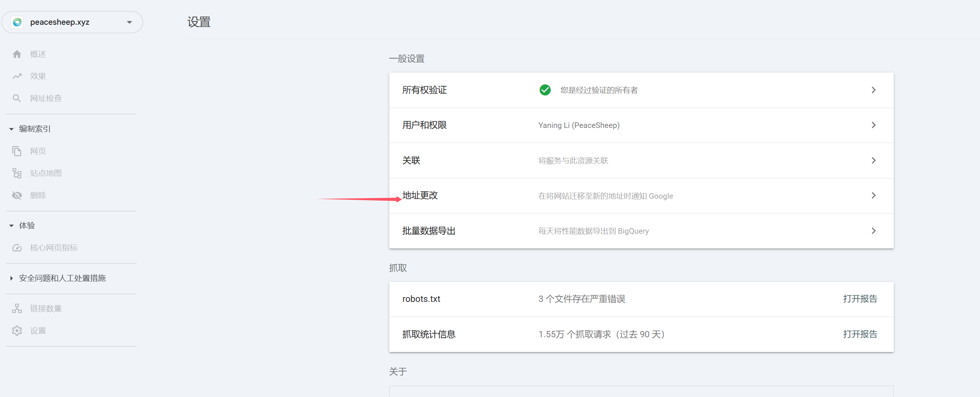Click the speedometer icon beside 核心网页指标

tap(17, 248)
